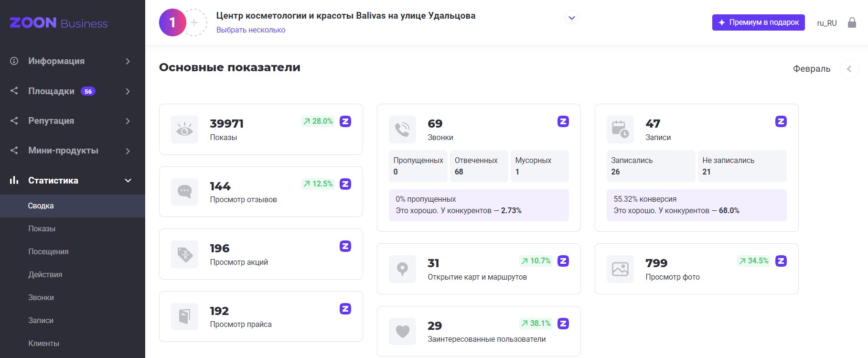Click the 0% пропущенных competitor comparison note
Image resolution: width=868 pixels, height=358 pixels.
click(x=479, y=205)
